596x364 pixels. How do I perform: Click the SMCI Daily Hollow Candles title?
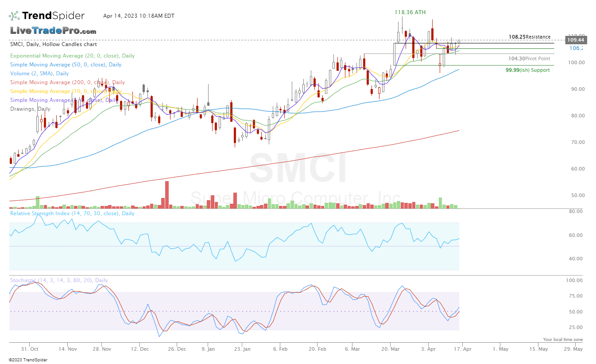click(53, 44)
